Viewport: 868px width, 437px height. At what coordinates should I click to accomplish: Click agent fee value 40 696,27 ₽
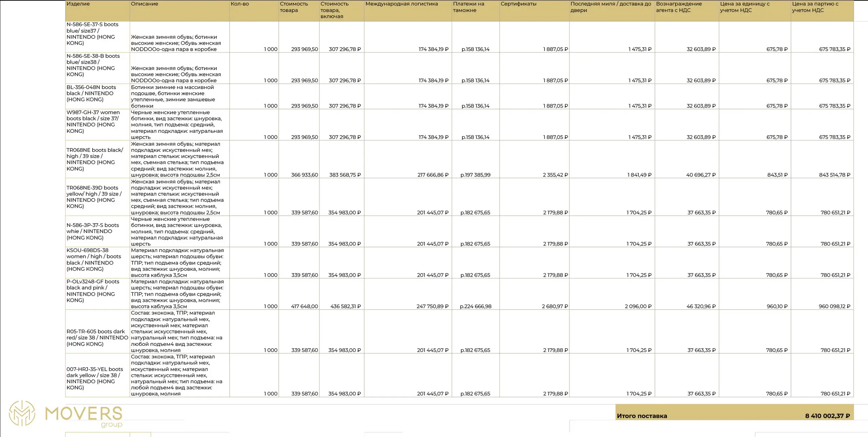pos(701,175)
